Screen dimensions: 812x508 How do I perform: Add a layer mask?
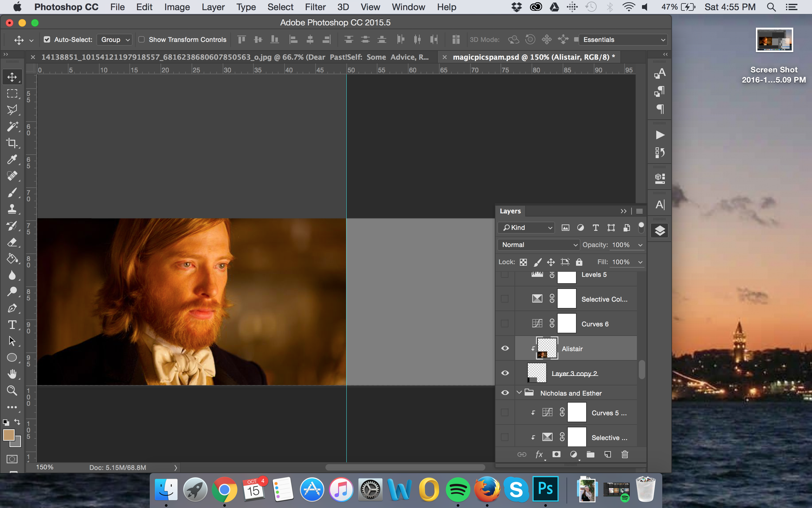point(556,455)
